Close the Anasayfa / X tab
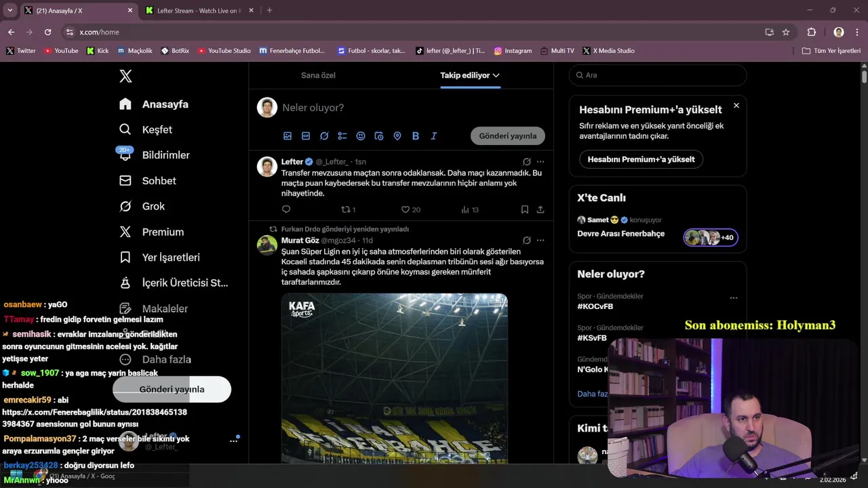 coord(130,11)
